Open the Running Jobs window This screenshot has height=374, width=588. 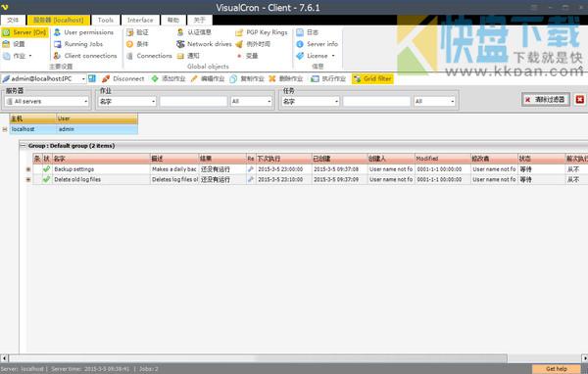pos(78,44)
